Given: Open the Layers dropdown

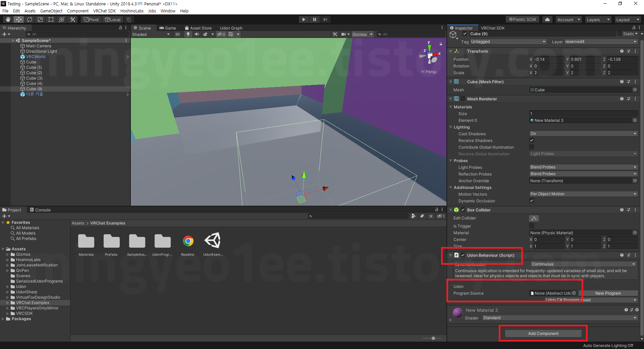Looking at the screenshot, I should point(598,19).
